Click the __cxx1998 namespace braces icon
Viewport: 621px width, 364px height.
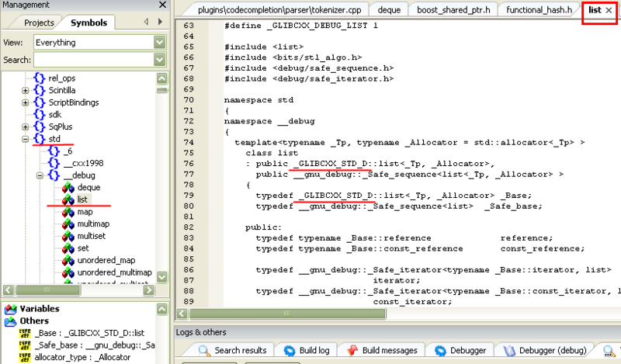(54, 163)
